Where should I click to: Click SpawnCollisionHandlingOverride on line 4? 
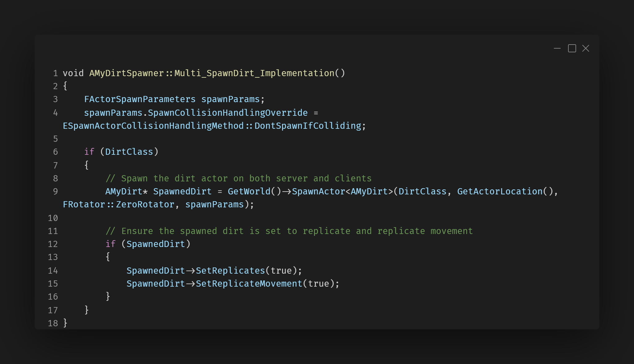click(228, 113)
